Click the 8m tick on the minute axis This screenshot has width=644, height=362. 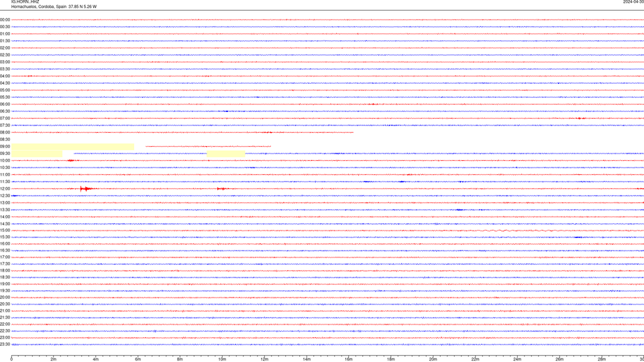coord(180,359)
